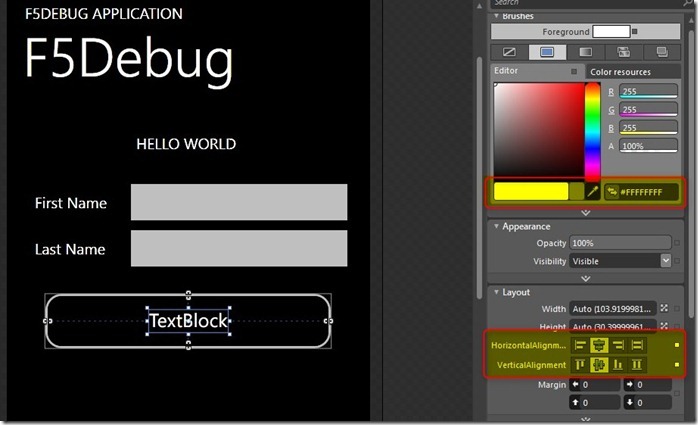
Task: Click the Foreground white color swatch
Action: [x=611, y=32]
